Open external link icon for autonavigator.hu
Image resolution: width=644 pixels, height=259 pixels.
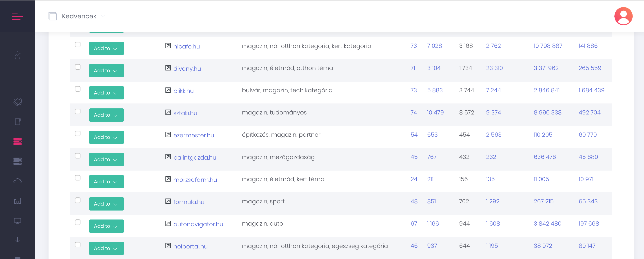coord(168,224)
